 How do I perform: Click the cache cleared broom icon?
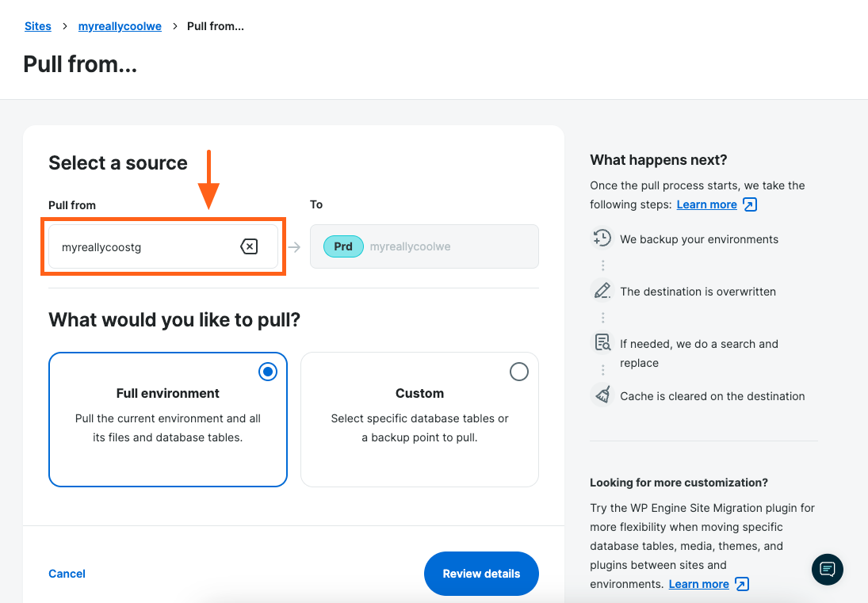tap(602, 395)
